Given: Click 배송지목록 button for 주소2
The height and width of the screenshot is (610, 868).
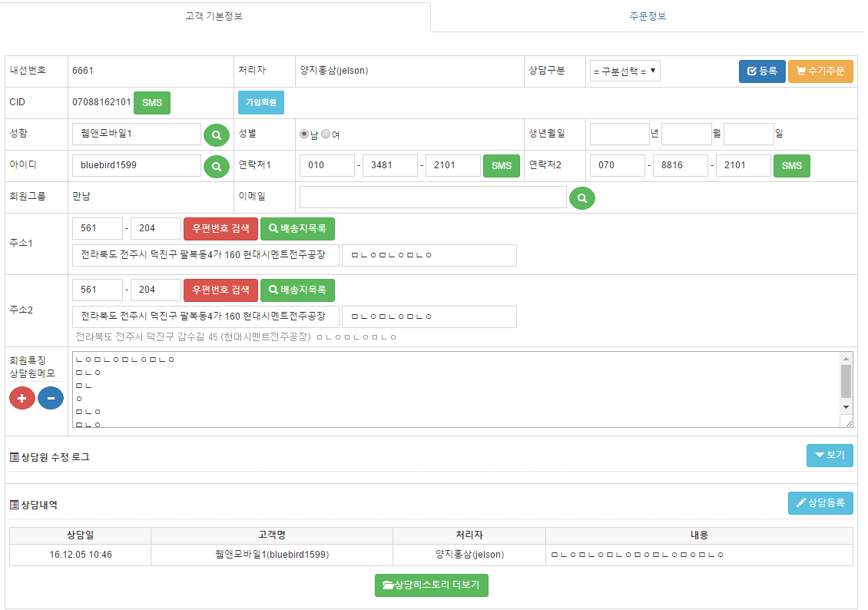Looking at the screenshot, I should pos(297,290).
